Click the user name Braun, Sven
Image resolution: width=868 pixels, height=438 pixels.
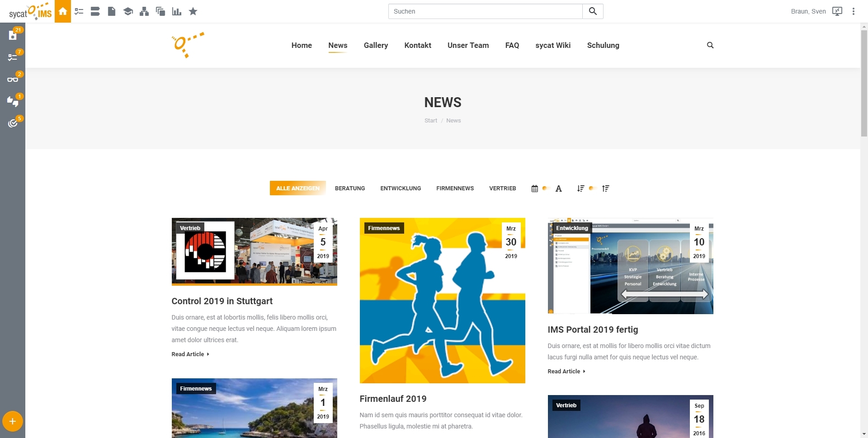808,11
